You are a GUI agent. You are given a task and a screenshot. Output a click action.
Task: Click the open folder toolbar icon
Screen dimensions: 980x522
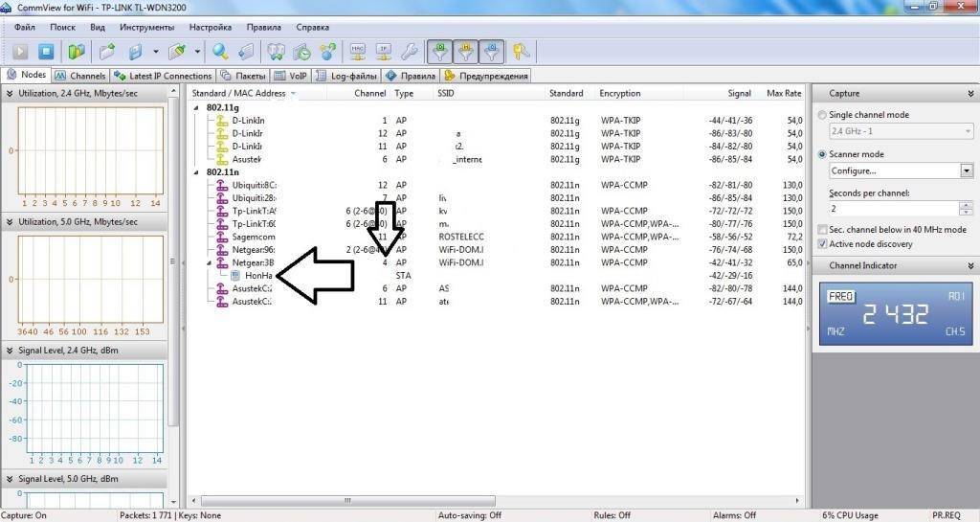107,52
